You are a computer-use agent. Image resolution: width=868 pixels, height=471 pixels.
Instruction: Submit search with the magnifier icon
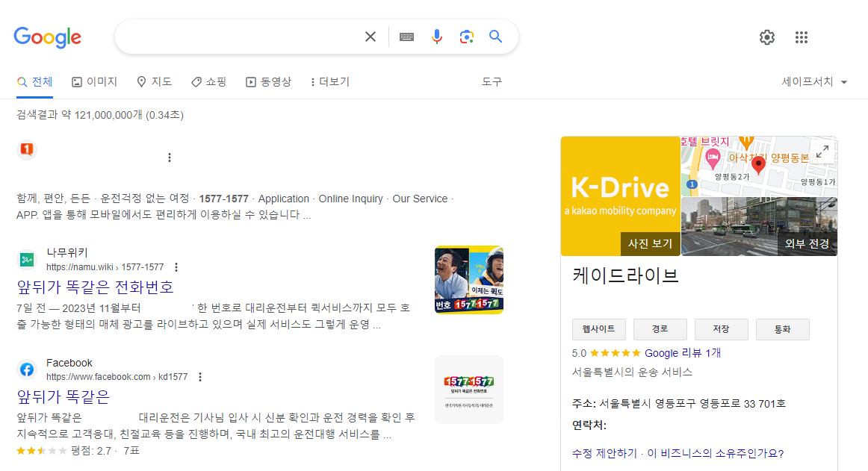(x=495, y=37)
